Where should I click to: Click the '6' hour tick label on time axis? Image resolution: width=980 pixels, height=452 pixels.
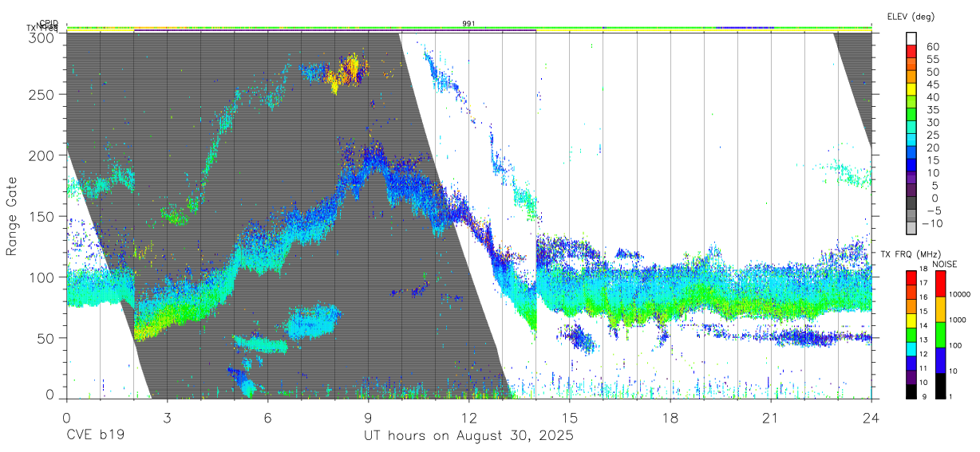pos(267,417)
